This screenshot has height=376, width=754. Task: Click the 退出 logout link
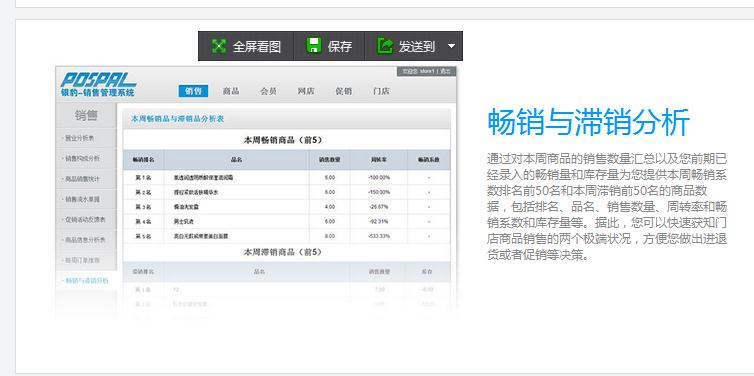click(x=445, y=71)
